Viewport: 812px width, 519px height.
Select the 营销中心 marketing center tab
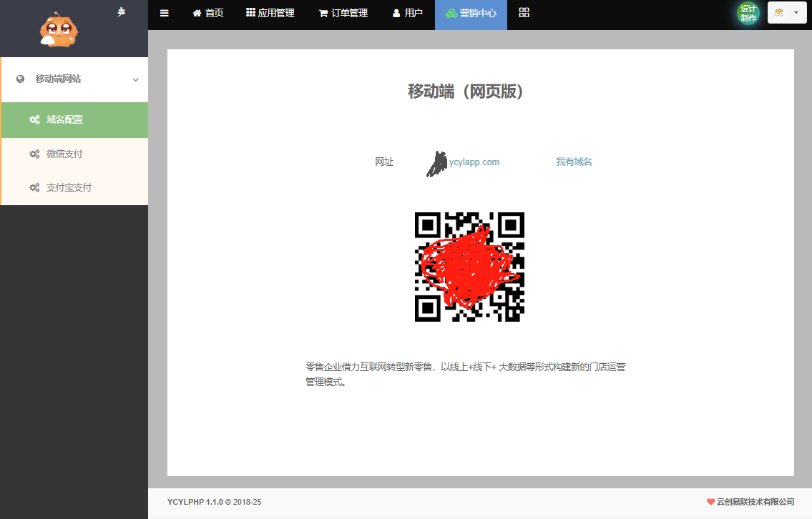471,13
